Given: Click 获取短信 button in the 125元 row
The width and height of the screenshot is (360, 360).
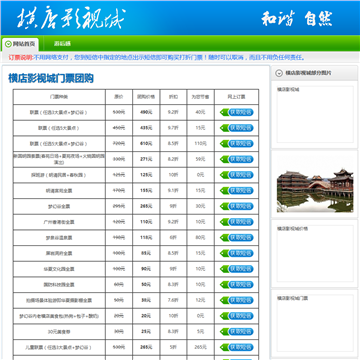Looking at the screenshot, I should pyautogui.click(x=237, y=175).
